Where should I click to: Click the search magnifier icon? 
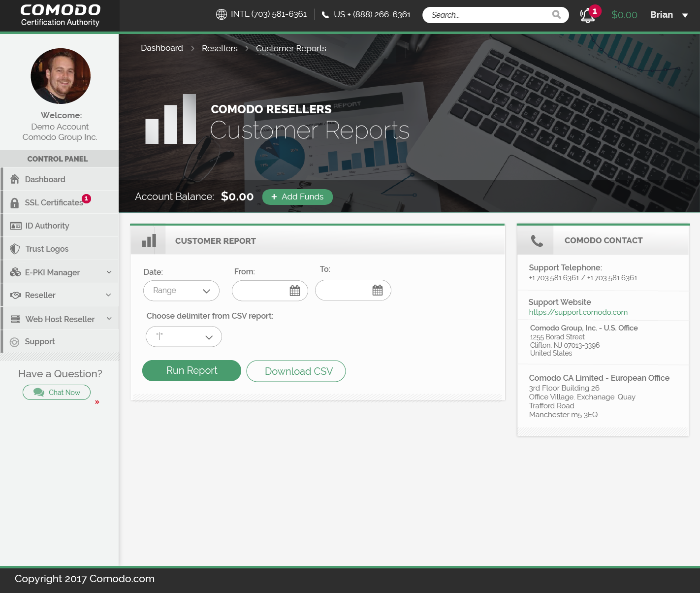click(556, 15)
